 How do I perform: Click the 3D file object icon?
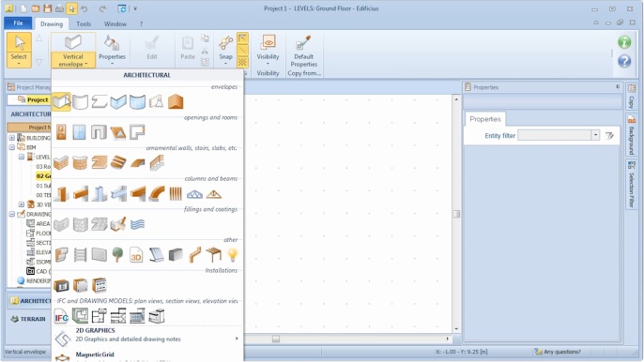[136, 255]
